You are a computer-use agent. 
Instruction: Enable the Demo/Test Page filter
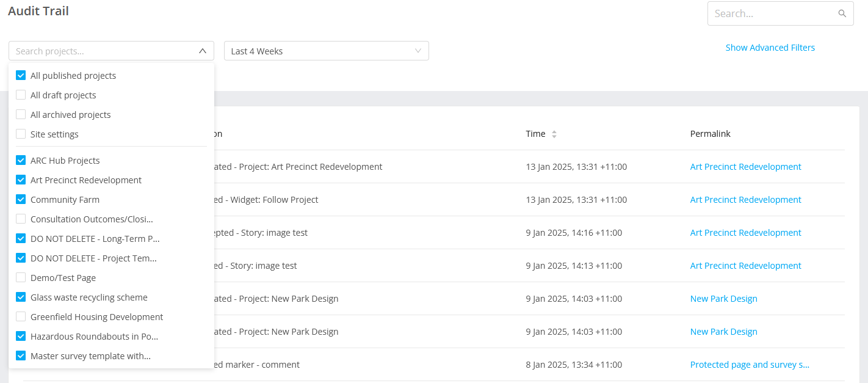point(20,277)
